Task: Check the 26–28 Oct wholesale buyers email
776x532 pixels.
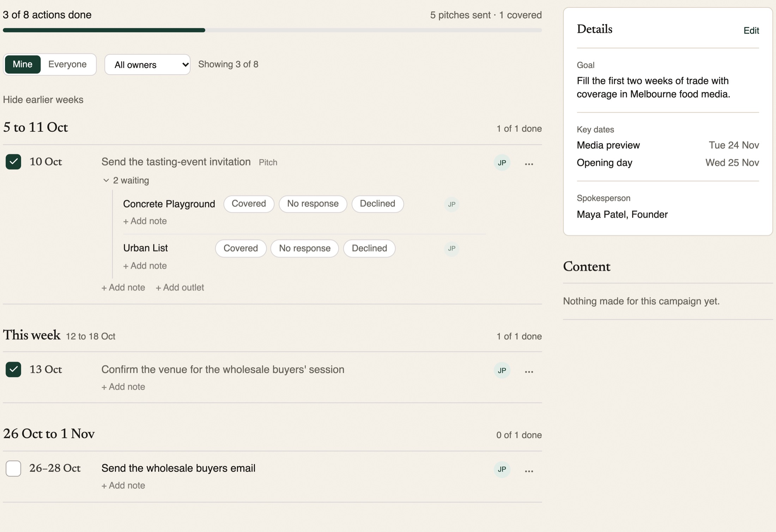Action: (13, 469)
